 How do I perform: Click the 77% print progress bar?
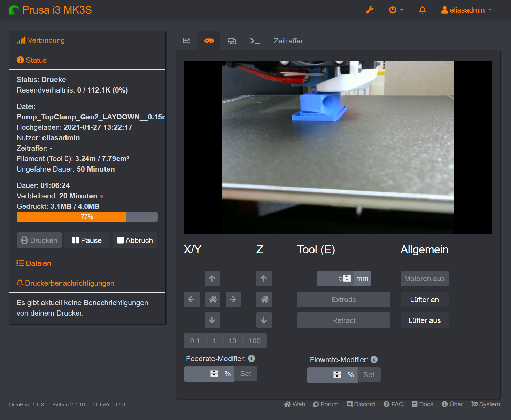[x=87, y=217]
